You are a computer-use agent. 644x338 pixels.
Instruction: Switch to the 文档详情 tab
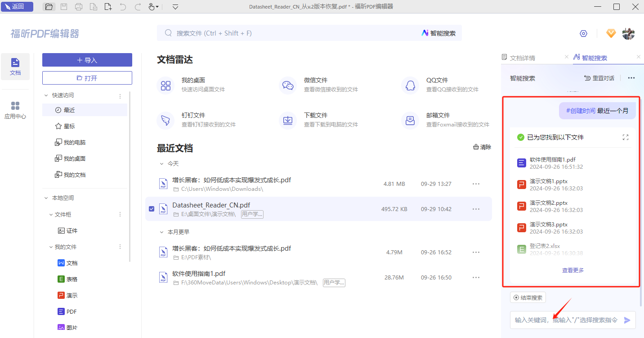tap(522, 58)
